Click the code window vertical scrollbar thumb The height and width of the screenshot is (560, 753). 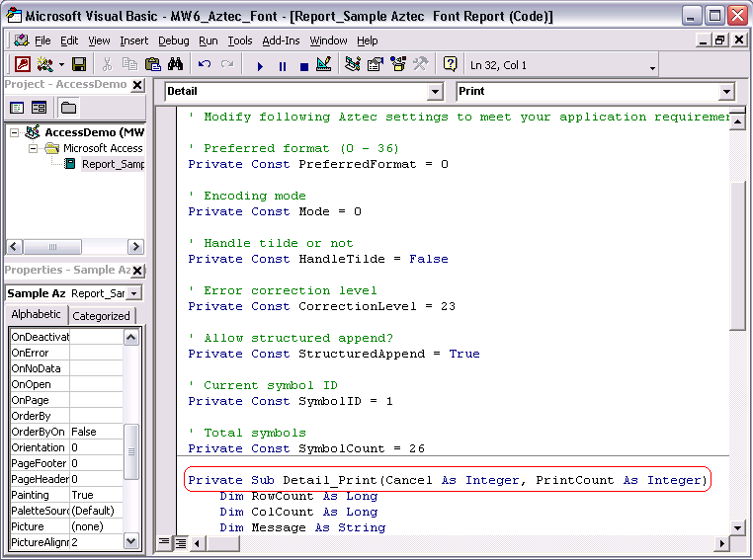click(x=738, y=255)
